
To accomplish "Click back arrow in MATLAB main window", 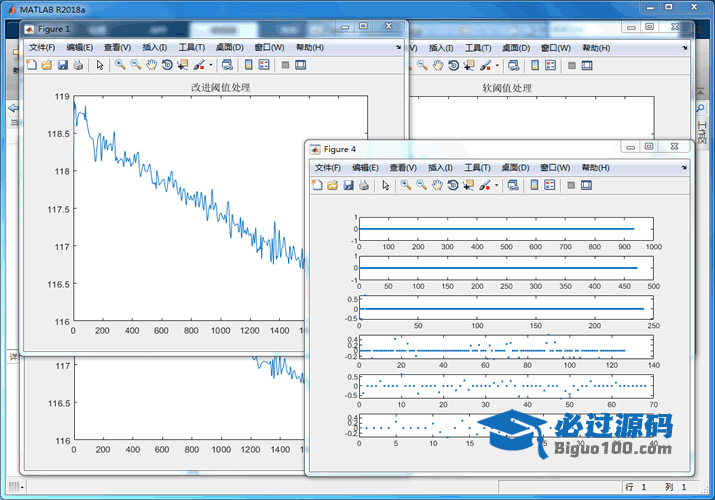I will coord(14,108).
